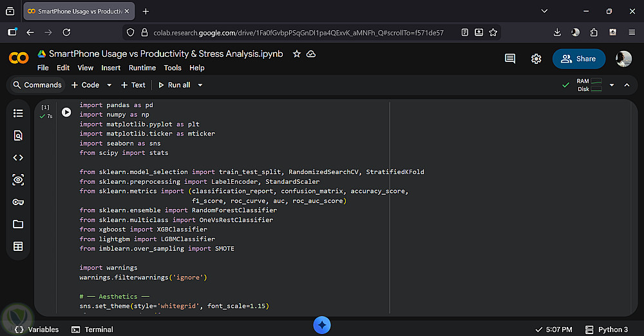Open the Runtime menu

tap(142, 68)
